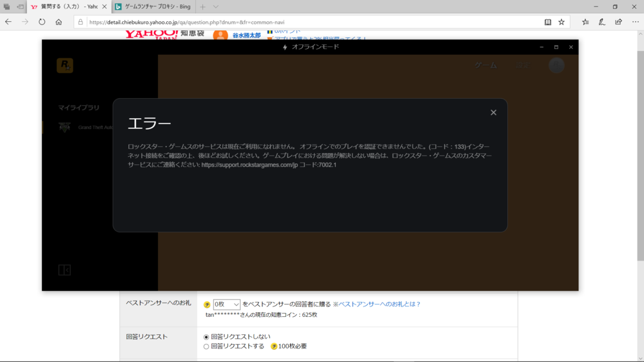
Task: Collapse the launcher sidebar panel icon
Action: click(x=64, y=270)
